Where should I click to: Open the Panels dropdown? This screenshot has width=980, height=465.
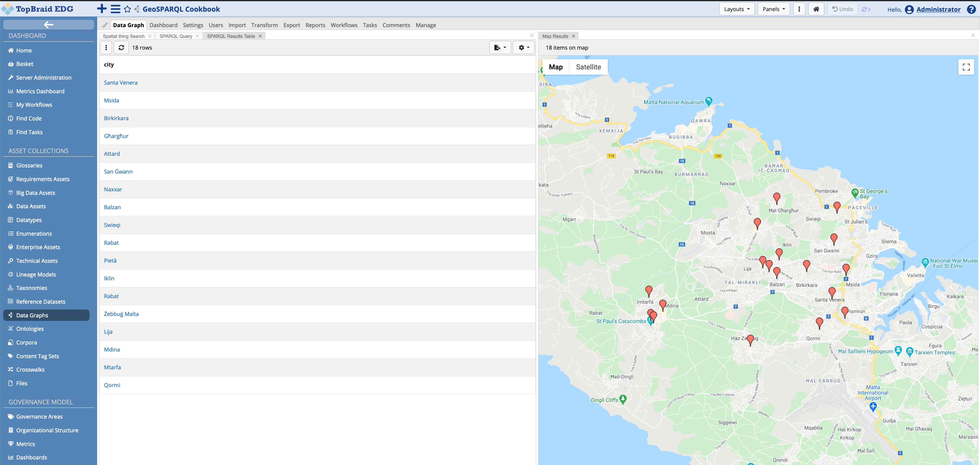tap(773, 9)
